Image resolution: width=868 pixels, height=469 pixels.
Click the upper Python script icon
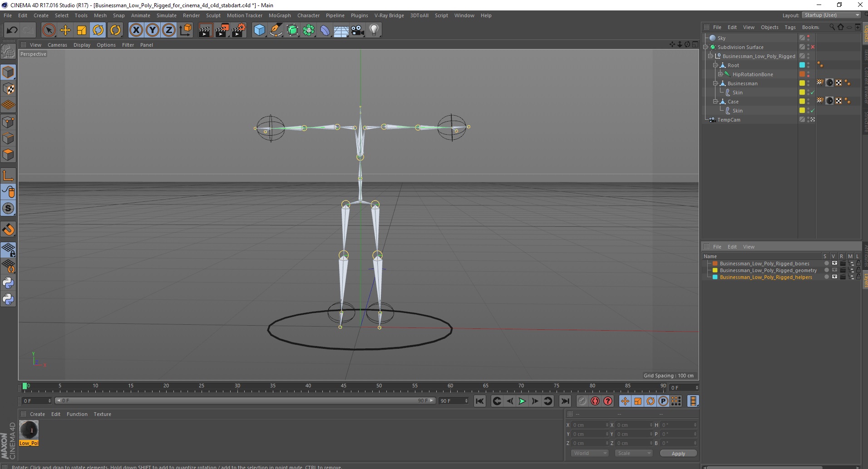click(8, 283)
